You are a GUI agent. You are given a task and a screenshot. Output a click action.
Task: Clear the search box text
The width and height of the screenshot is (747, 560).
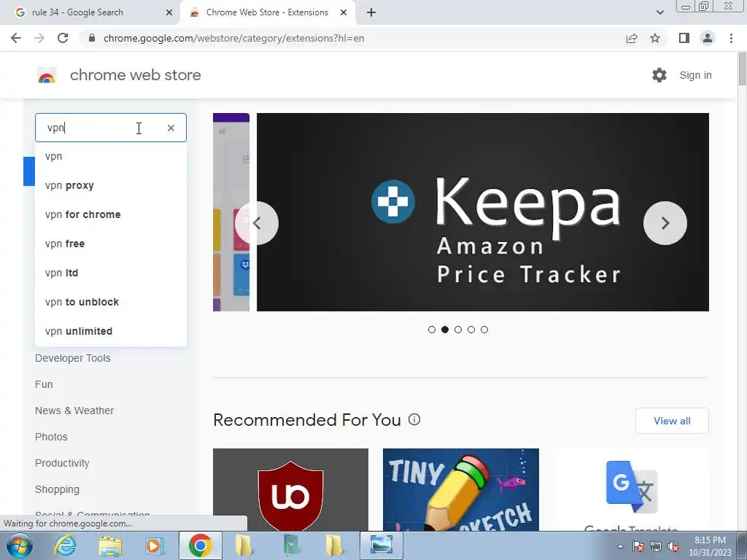pyautogui.click(x=171, y=128)
